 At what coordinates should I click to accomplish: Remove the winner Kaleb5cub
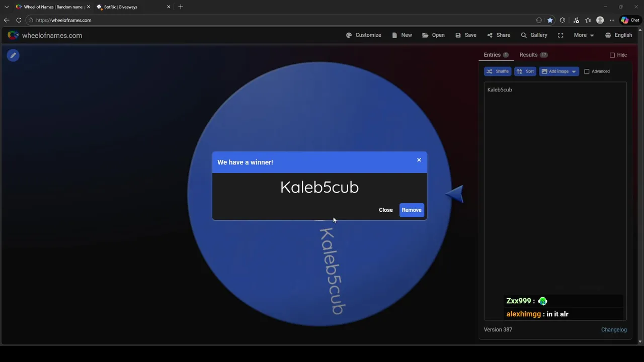(412, 210)
